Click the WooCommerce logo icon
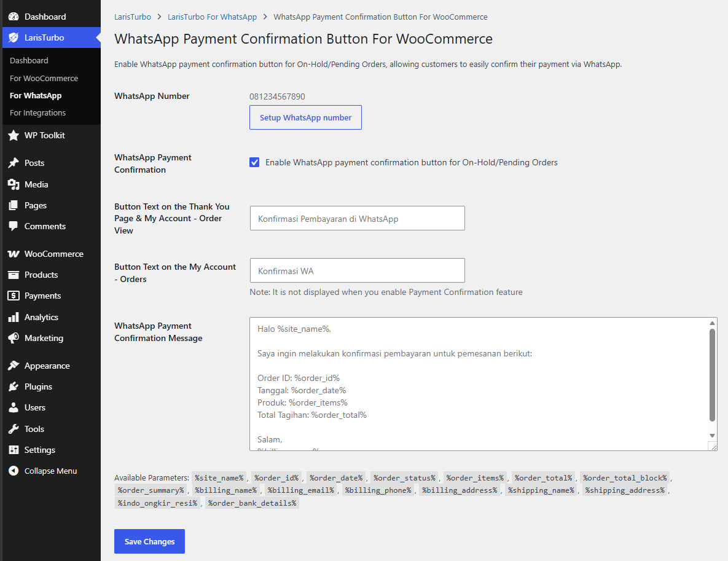The height and width of the screenshot is (561, 728). click(14, 254)
